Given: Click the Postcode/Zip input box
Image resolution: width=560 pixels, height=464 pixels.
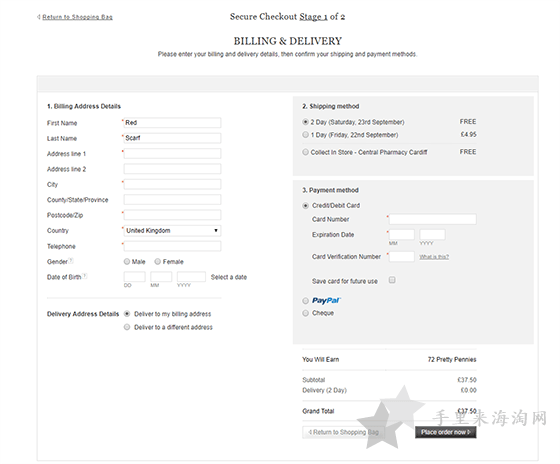Looking at the screenshot, I should [x=172, y=215].
